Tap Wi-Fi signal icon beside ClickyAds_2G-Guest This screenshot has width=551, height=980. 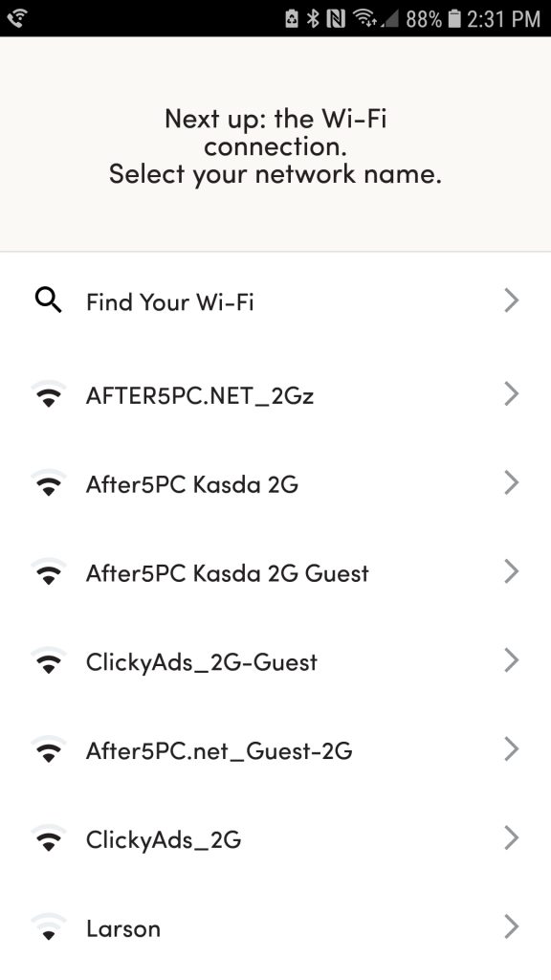(48, 660)
